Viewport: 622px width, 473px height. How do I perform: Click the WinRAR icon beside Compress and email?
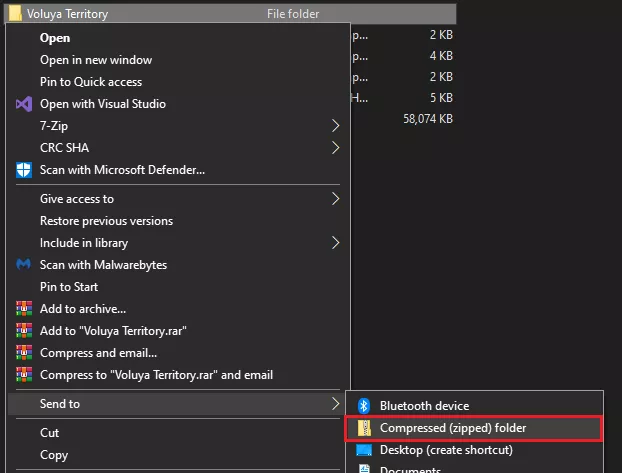point(24,353)
